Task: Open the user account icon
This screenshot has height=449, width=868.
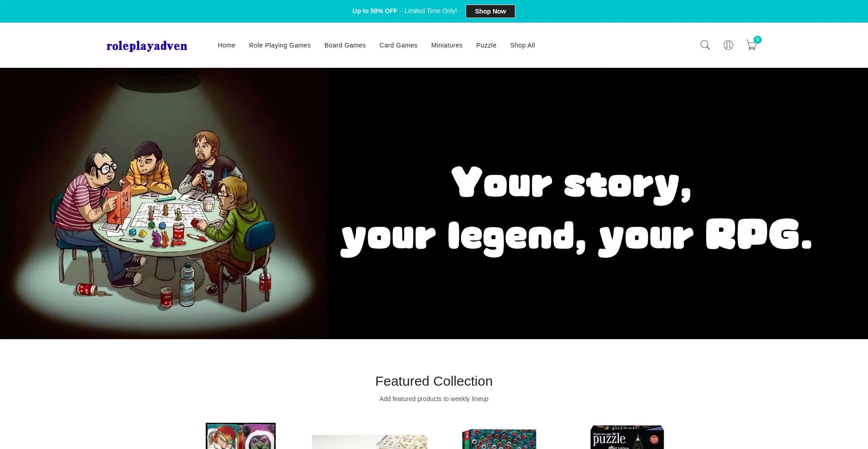Action: 728,45
